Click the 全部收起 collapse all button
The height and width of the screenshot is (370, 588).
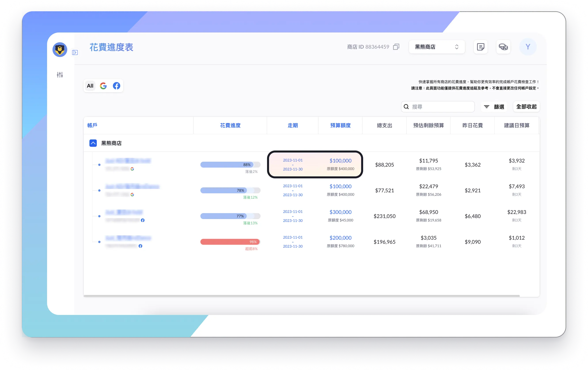point(526,107)
